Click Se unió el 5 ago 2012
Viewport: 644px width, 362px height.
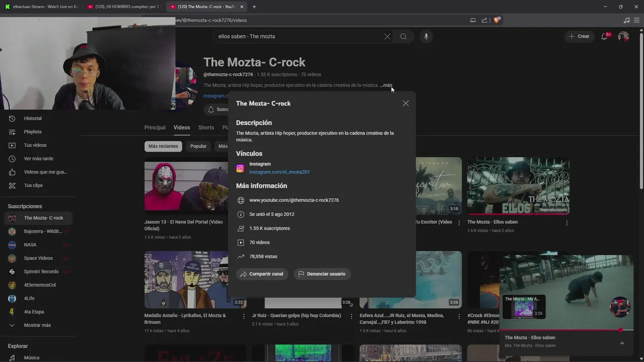coord(272,214)
